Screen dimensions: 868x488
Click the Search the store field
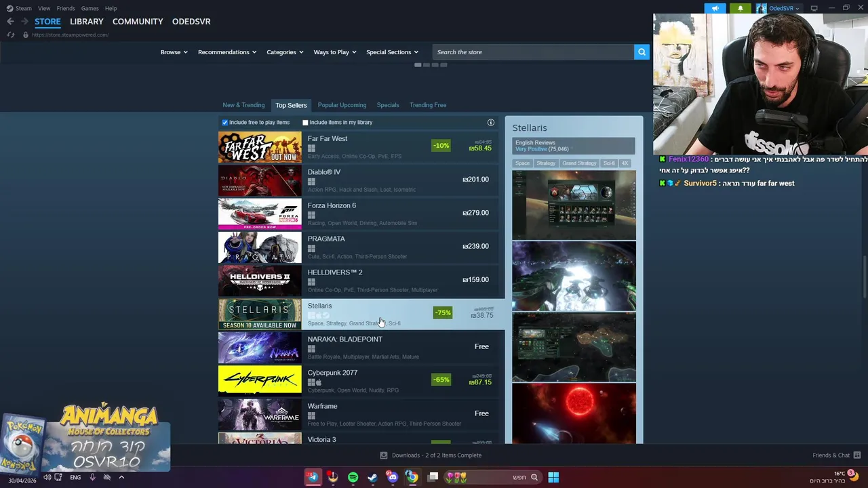533,52
